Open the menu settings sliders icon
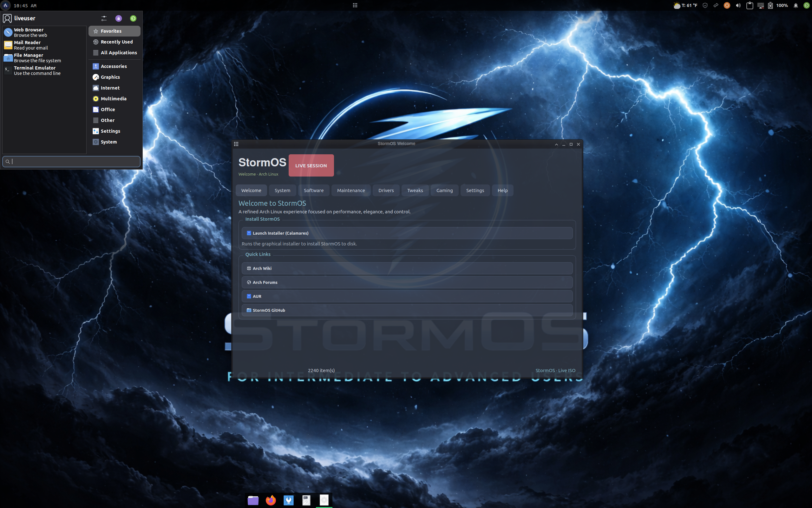Viewport: 812px width, 508px height. [104, 18]
